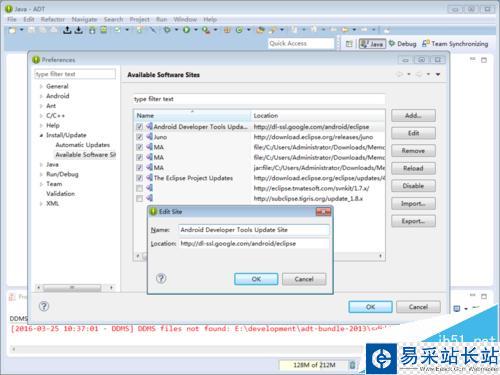Click the sites table right scroll arrow

coord(380,256)
